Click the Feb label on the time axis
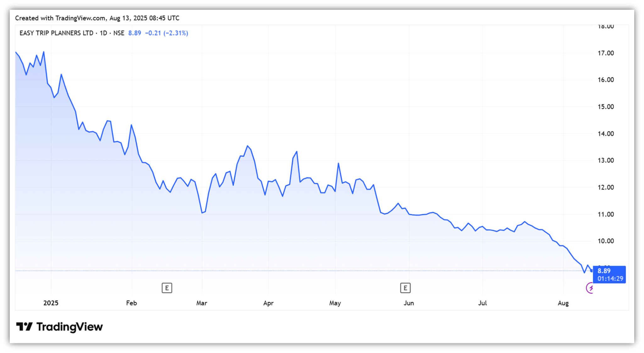 131,303
